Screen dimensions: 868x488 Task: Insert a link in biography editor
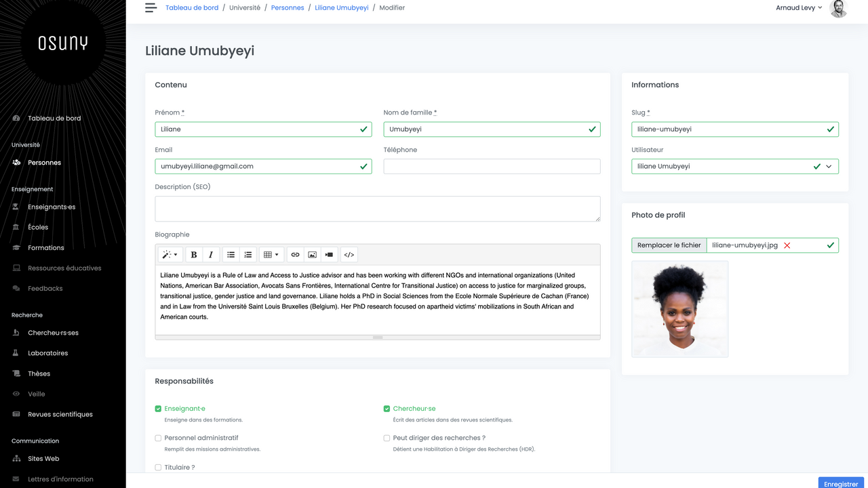click(295, 255)
